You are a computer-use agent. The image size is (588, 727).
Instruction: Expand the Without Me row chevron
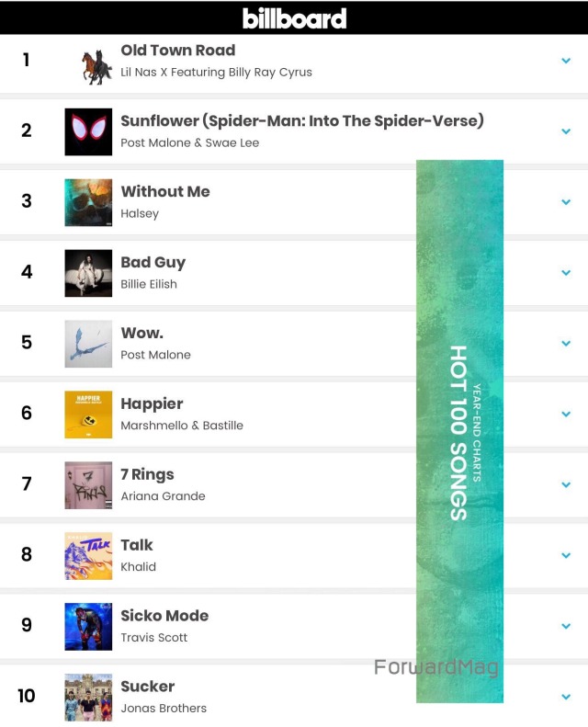pos(566,201)
